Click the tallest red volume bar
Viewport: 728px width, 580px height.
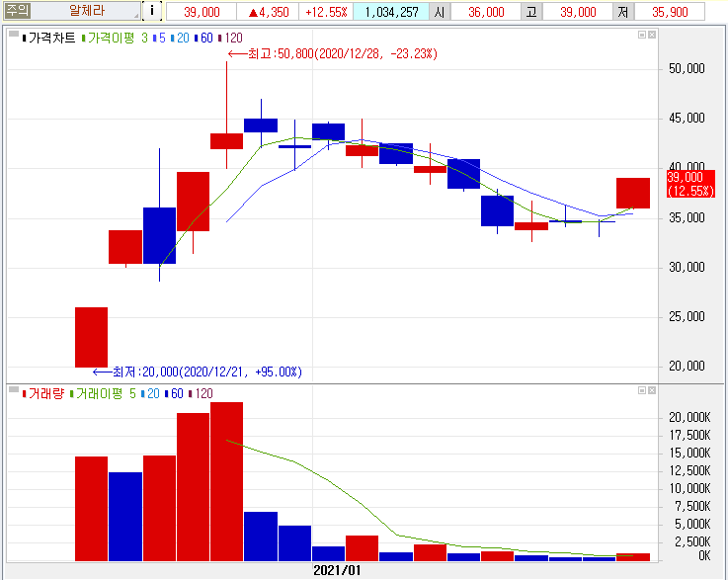226,481
